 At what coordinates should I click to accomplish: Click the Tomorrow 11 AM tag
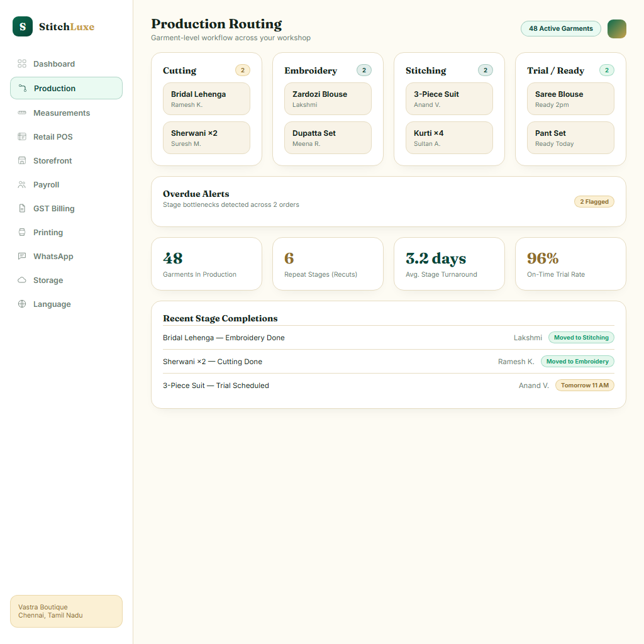point(584,386)
